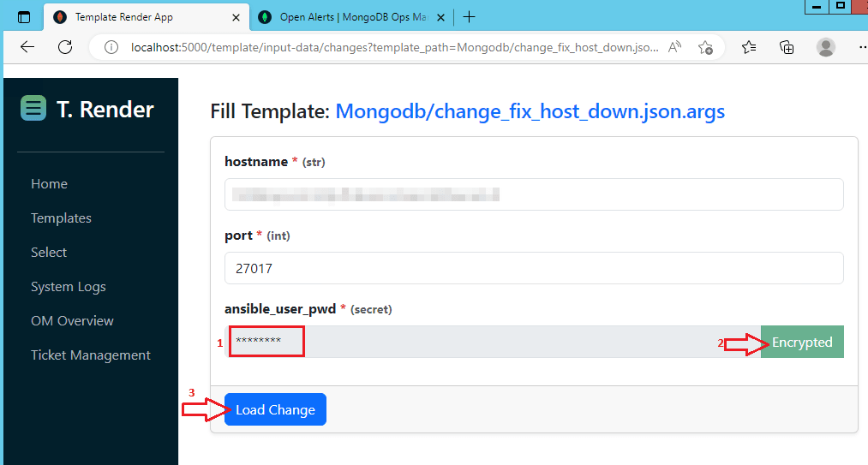Reload the page with refresh icon

tap(65, 47)
